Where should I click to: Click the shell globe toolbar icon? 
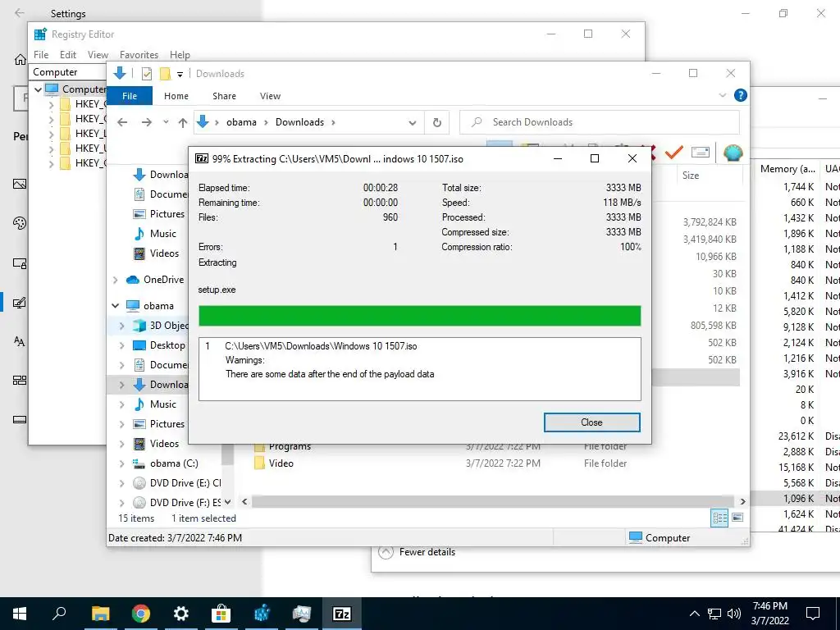click(x=733, y=153)
